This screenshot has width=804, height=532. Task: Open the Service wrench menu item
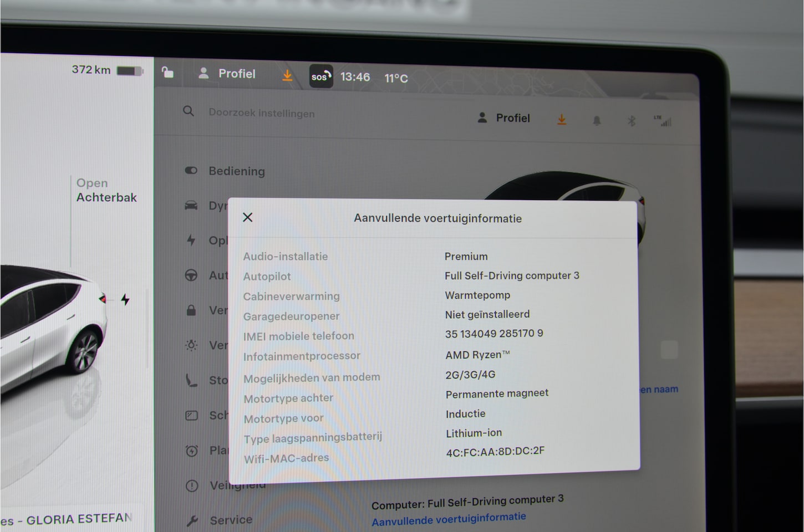tap(222, 520)
